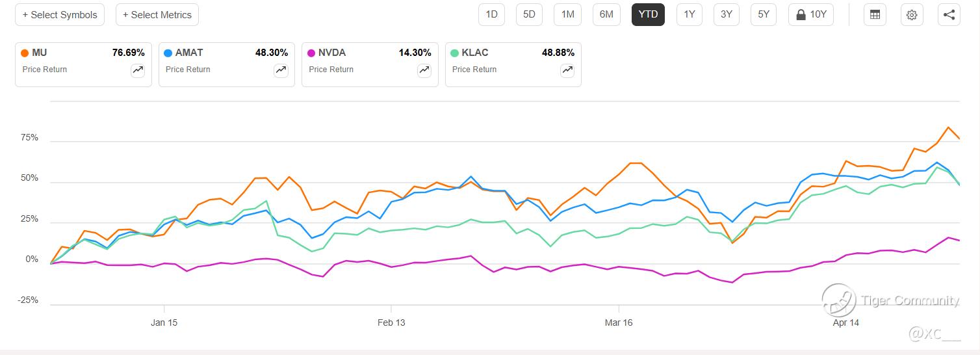This screenshot has height=355, width=980.
Task: Click the Tiger Community logo
Action: (840, 300)
